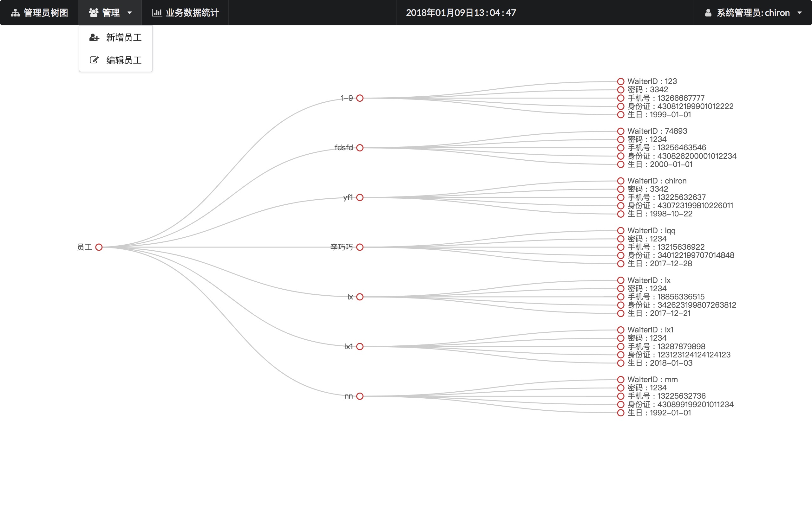This screenshot has height=507, width=812.
Task: Toggle the nn employee node
Action: [x=360, y=396]
